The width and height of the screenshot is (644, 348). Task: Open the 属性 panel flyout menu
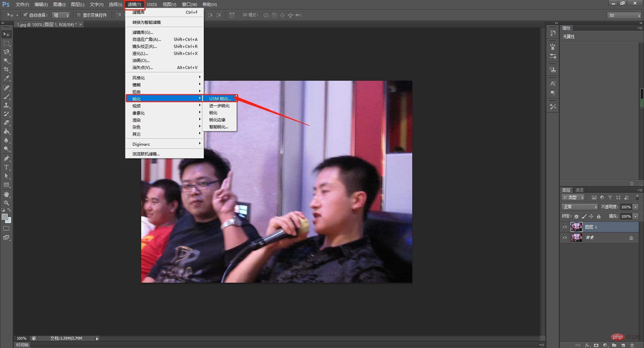(640, 28)
